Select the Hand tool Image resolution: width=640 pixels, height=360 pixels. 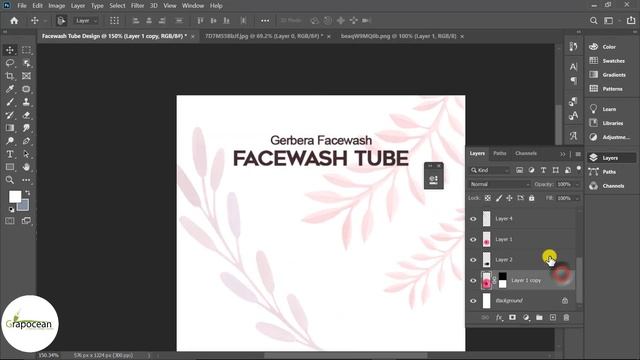point(26,167)
